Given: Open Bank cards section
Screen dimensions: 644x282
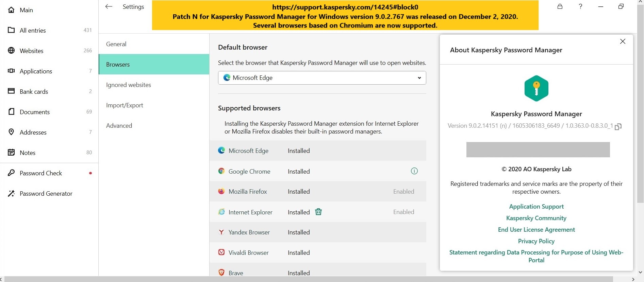Looking at the screenshot, I should coord(34,92).
